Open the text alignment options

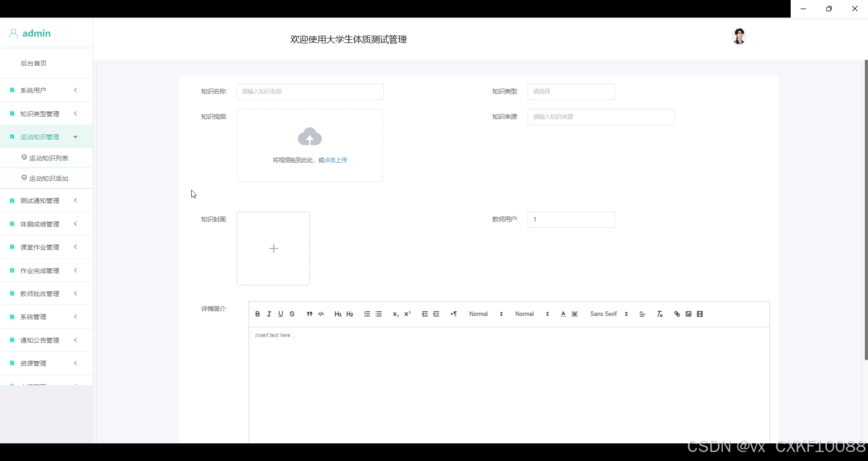pyautogui.click(x=642, y=314)
